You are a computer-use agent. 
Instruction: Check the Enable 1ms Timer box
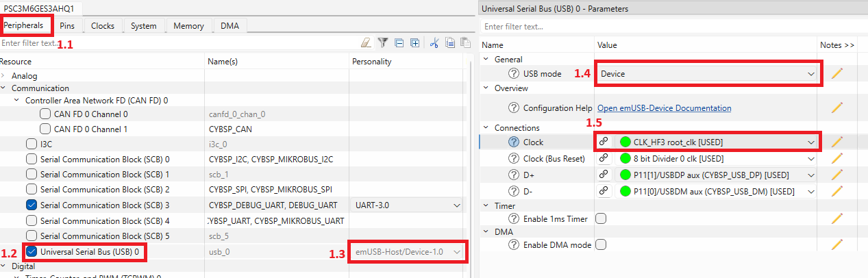click(x=601, y=218)
